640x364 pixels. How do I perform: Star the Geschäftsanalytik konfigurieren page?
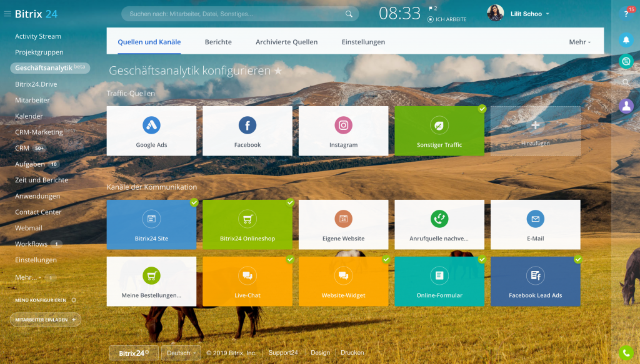pos(278,71)
